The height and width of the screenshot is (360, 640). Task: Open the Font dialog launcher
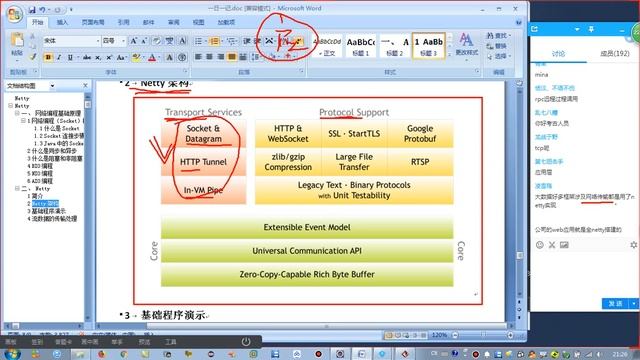(x=185, y=71)
